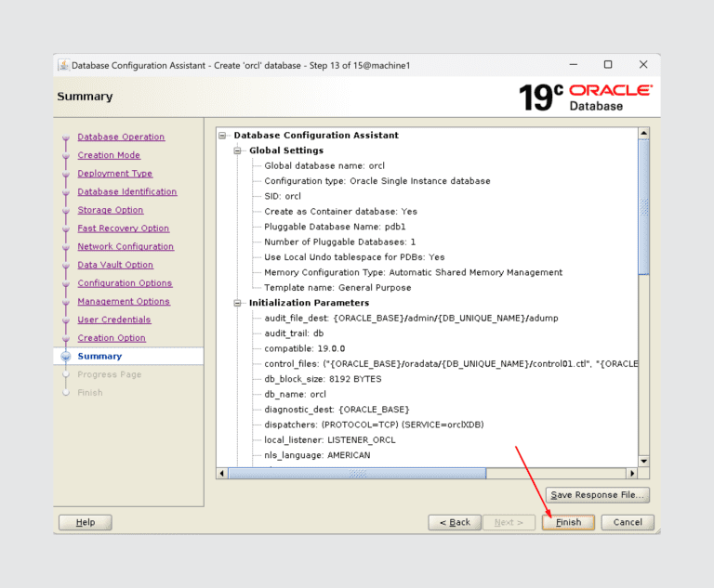Image resolution: width=714 pixels, height=588 pixels.
Task: Click Save Response File button
Action: [597, 495]
